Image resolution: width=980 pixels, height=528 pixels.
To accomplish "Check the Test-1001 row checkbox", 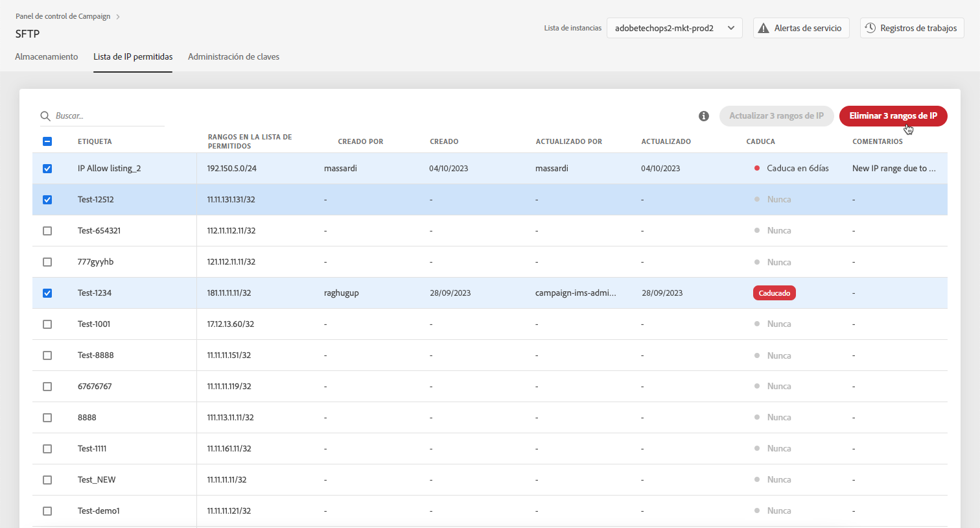I will coord(47,324).
